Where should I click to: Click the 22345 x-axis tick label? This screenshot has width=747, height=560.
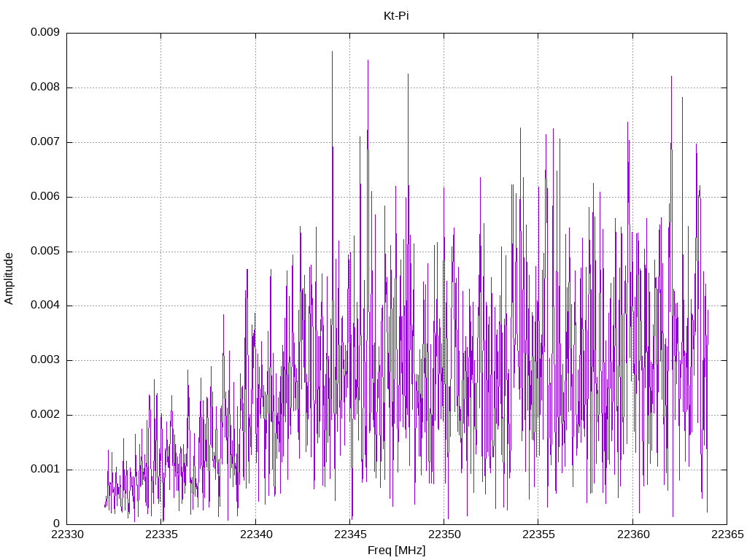coord(350,534)
